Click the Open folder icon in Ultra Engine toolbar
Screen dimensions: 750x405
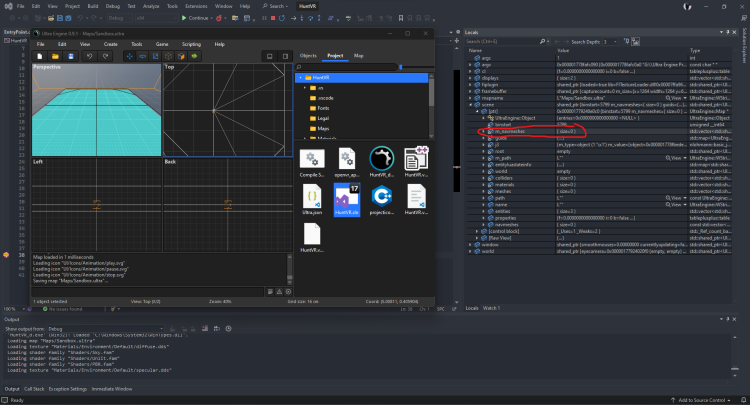(x=53, y=56)
